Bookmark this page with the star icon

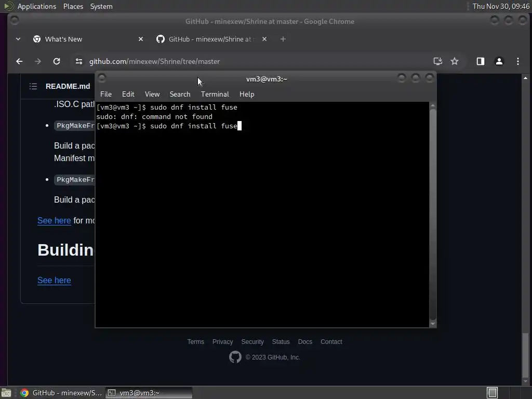tap(454, 61)
